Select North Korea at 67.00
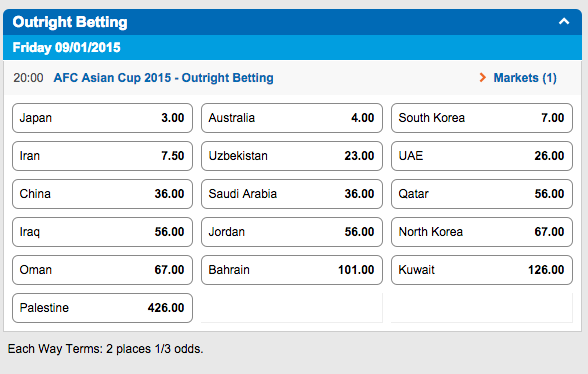This screenshot has width=588, height=374. click(x=482, y=232)
